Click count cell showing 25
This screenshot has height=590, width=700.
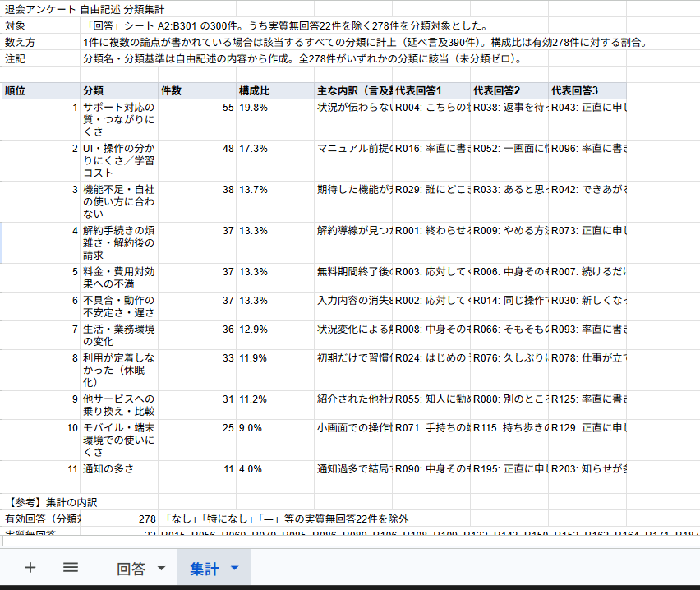pos(197,440)
